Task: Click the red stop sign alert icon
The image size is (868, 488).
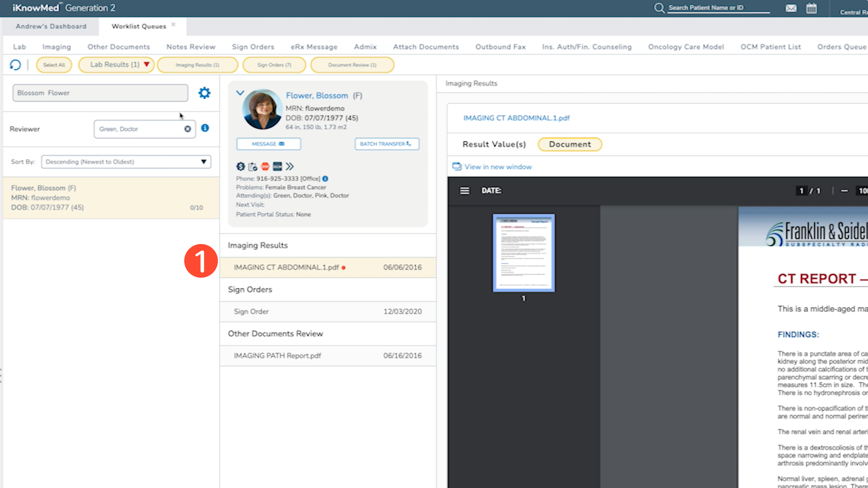Action: pyautogui.click(x=265, y=166)
